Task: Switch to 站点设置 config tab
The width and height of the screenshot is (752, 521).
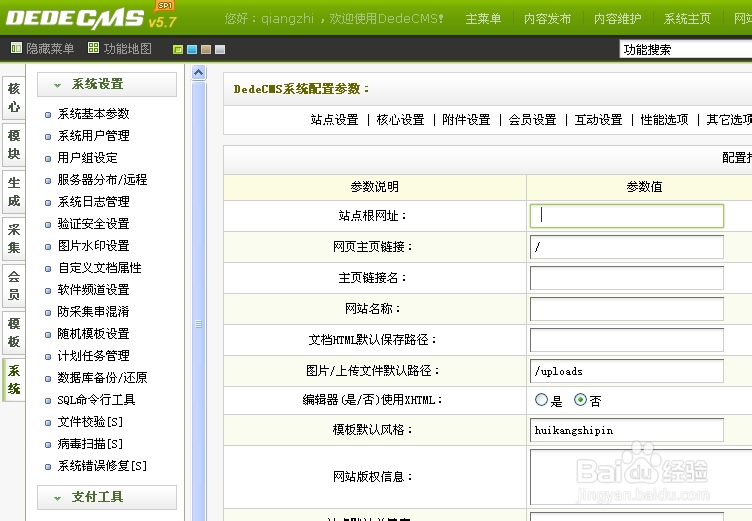Action: [334, 120]
